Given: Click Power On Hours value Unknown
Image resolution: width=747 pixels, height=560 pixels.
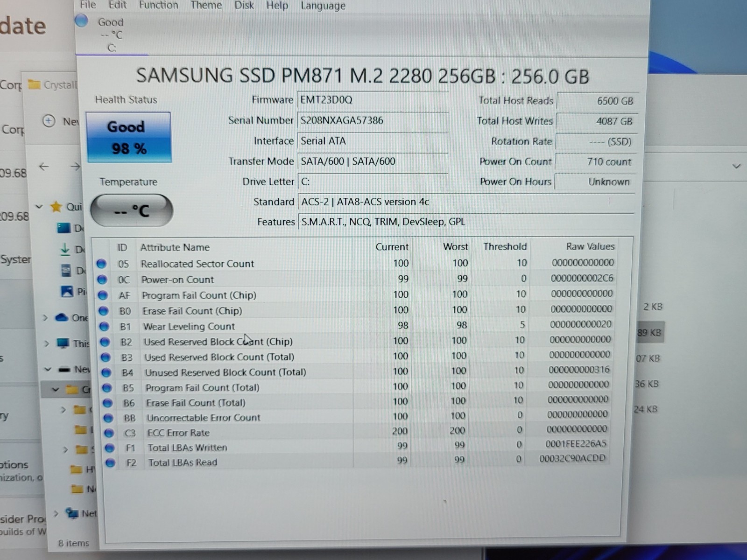Looking at the screenshot, I should pos(595,182).
